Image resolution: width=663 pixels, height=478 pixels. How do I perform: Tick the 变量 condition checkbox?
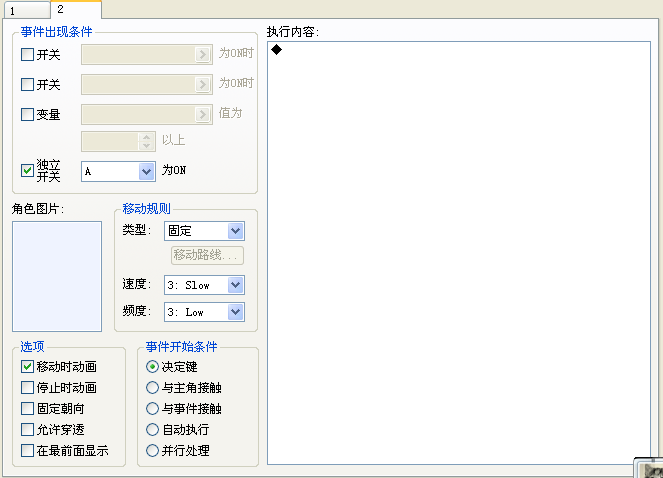(x=27, y=115)
